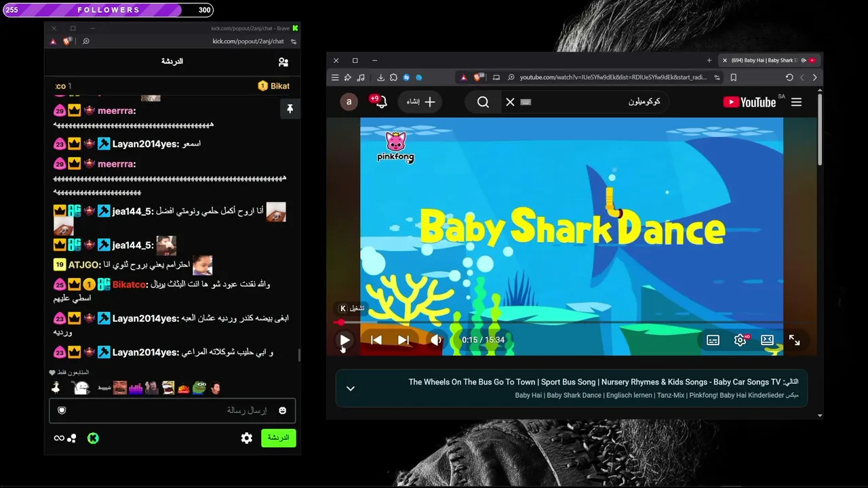Open the YouTube hamburger guide menu

coord(796,102)
